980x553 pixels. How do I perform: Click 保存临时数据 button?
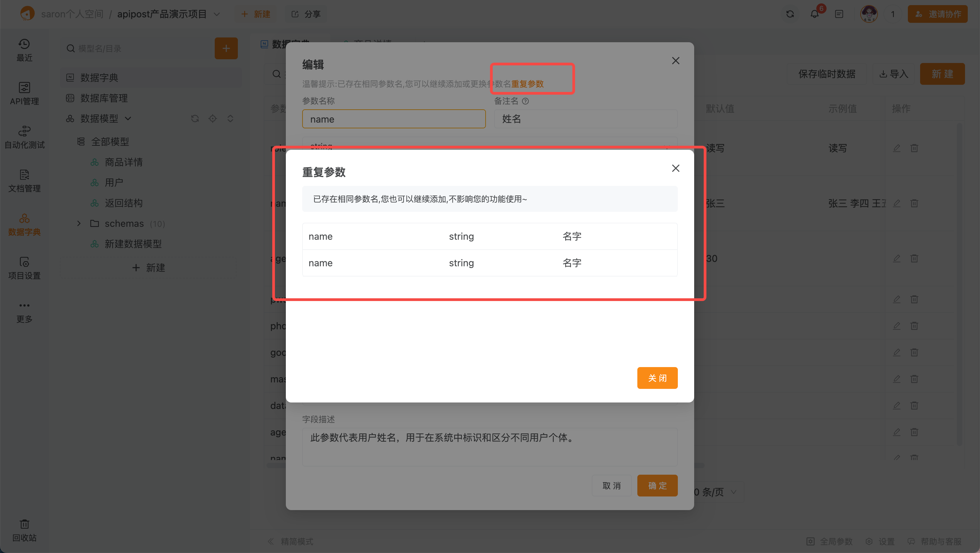coord(827,74)
